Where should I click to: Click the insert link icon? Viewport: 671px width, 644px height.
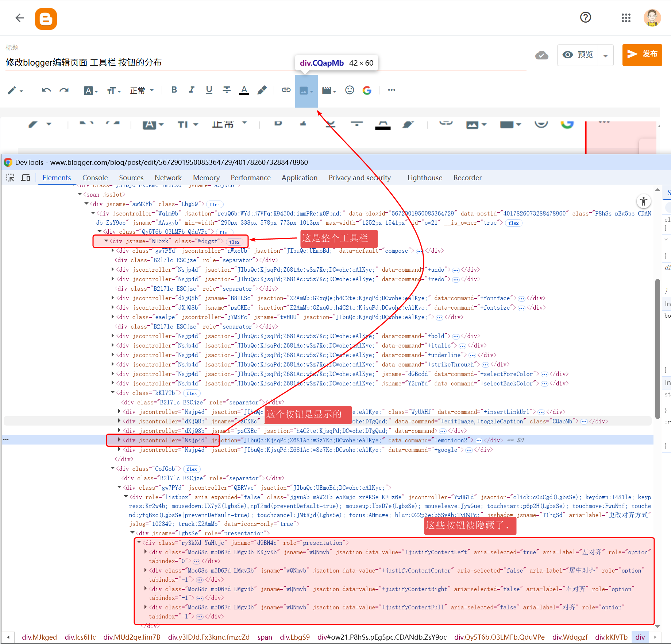point(286,90)
